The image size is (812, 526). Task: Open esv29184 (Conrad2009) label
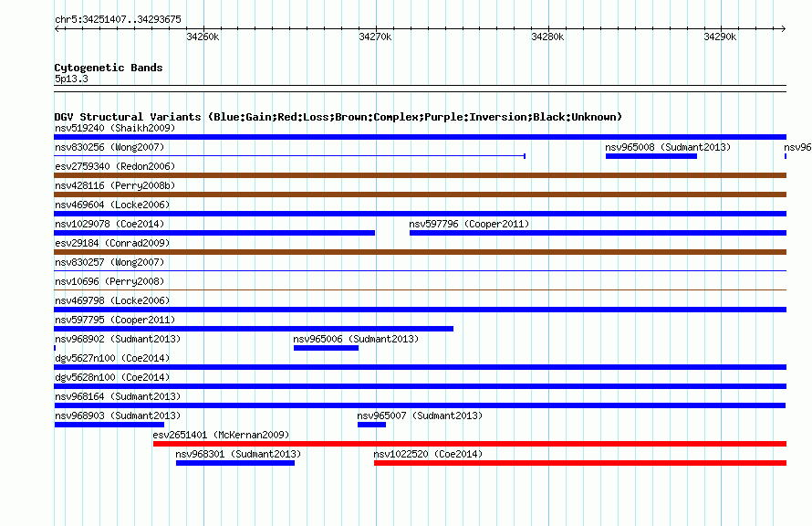tap(112, 243)
